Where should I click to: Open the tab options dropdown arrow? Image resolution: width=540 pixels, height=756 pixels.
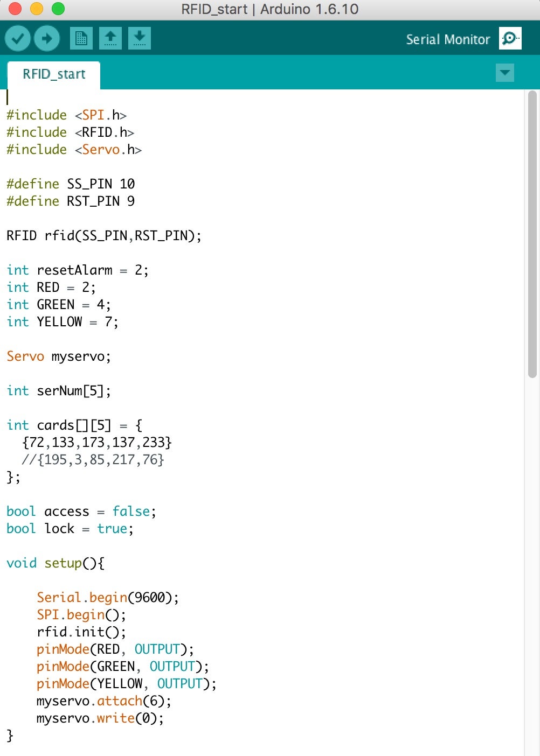[x=504, y=73]
